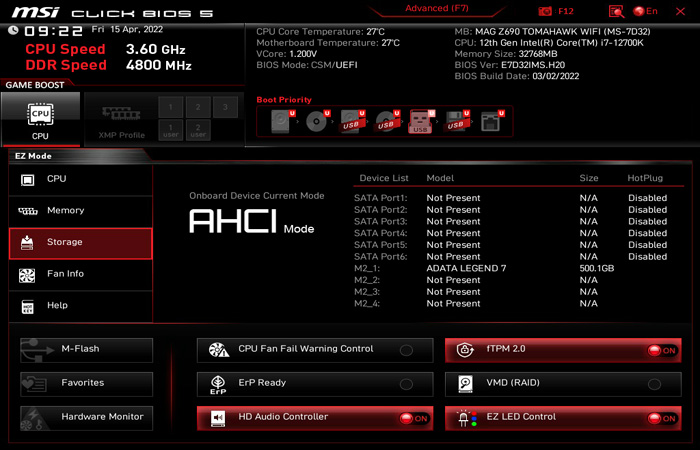Click the USB floppy boot device icon

pyautogui.click(x=456, y=121)
